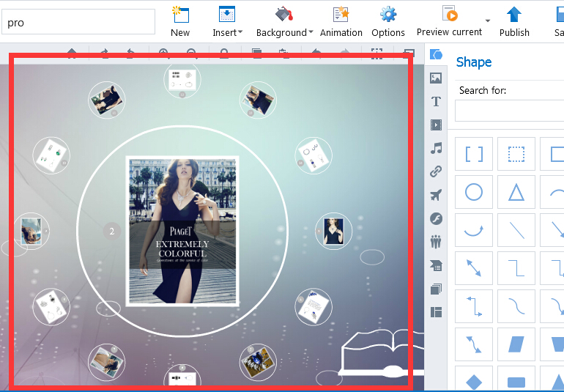The width and height of the screenshot is (564, 392).
Task: Select the blue jewelry on gold background thumbnail
Action: pos(258,363)
